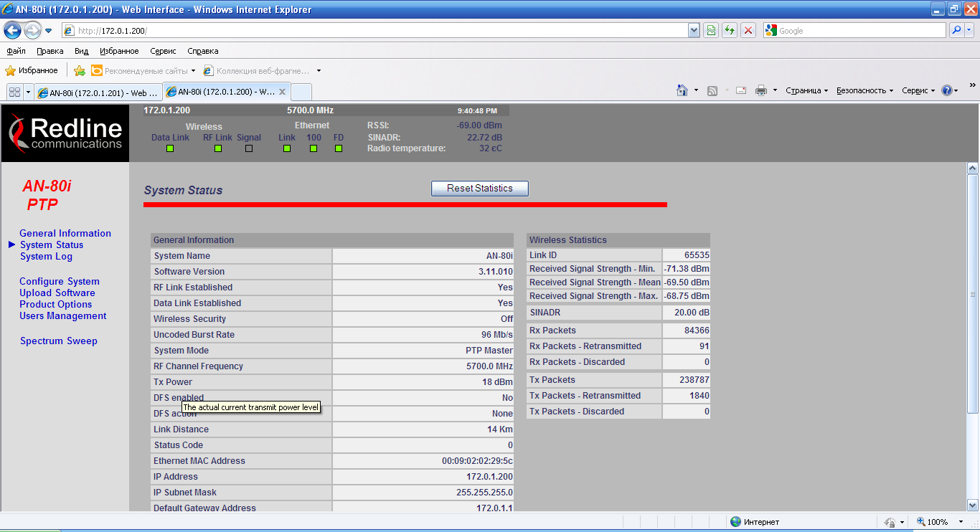Open the search provider dropdown arrow
The image size is (980, 532).
coord(970,31)
